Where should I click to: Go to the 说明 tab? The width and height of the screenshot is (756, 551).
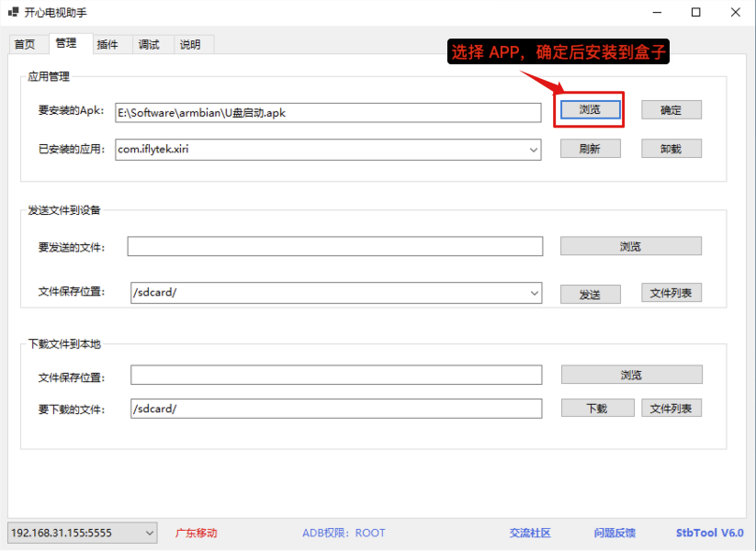tap(190, 44)
